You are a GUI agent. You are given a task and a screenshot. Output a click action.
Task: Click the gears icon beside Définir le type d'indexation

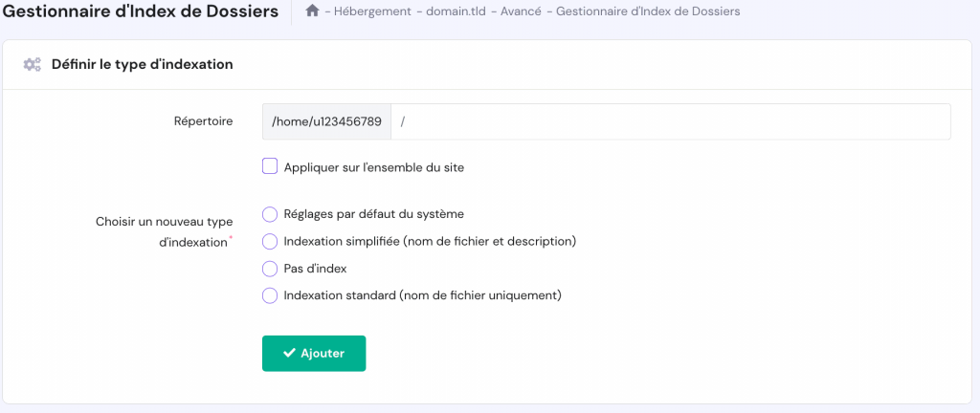[33, 64]
